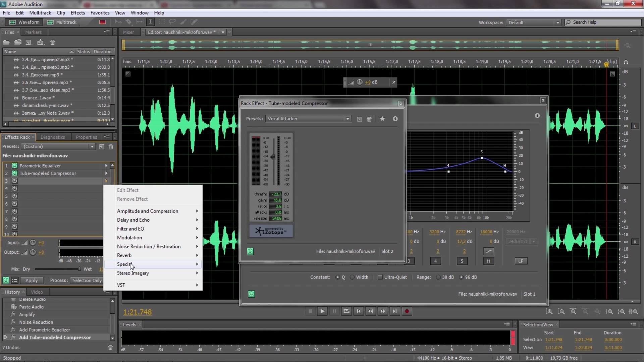
Task: Toggle compressor dialog power state button
Action: pos(250,251)
